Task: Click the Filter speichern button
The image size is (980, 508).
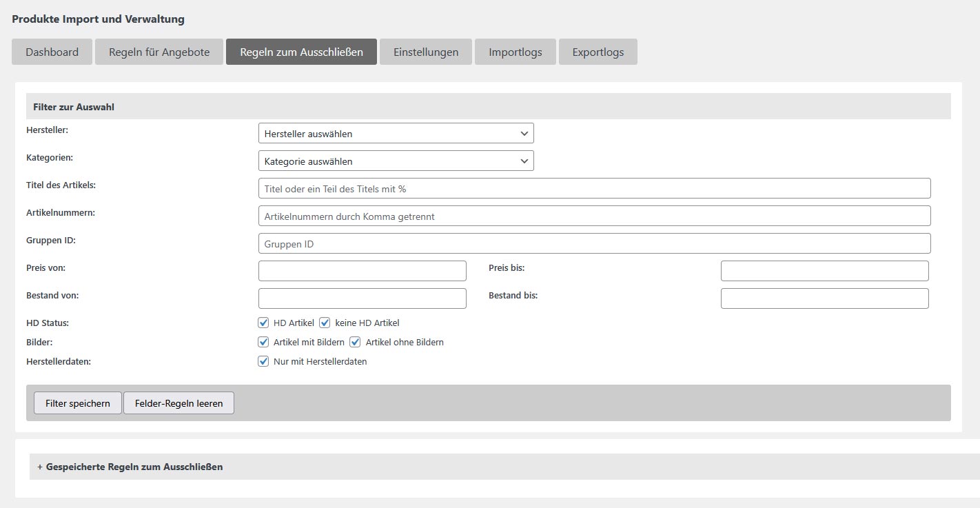Action: (78, 403)
